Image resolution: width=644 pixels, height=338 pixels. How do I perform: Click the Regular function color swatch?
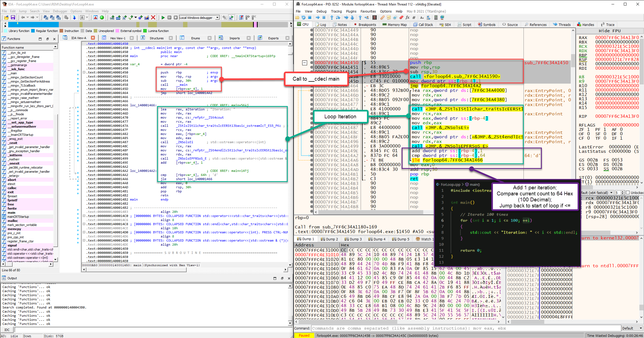pyautogui.click(x=33, y=31)
